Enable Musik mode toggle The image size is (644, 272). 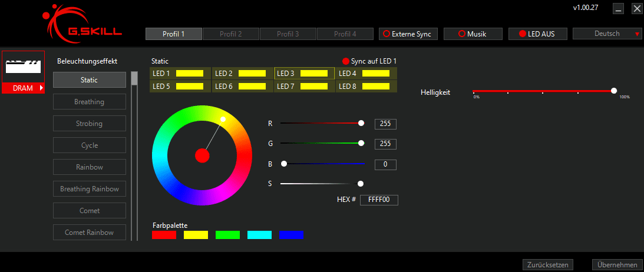click(x=473, y=34)
